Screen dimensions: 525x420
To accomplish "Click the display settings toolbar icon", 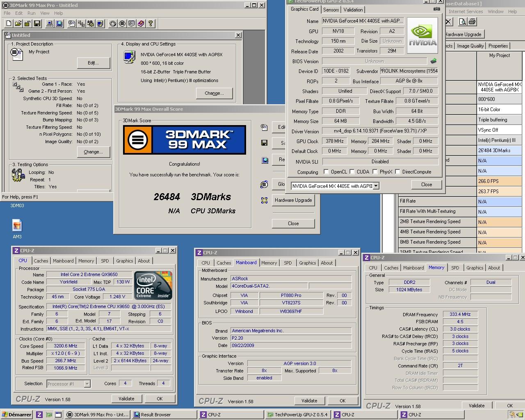I will click(x=100, y=24).
